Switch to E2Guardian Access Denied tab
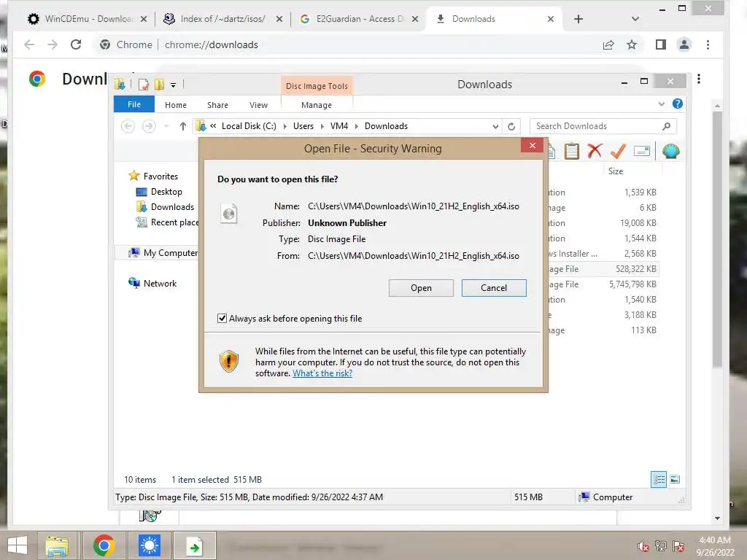747x560 pixels. (359, 19)
